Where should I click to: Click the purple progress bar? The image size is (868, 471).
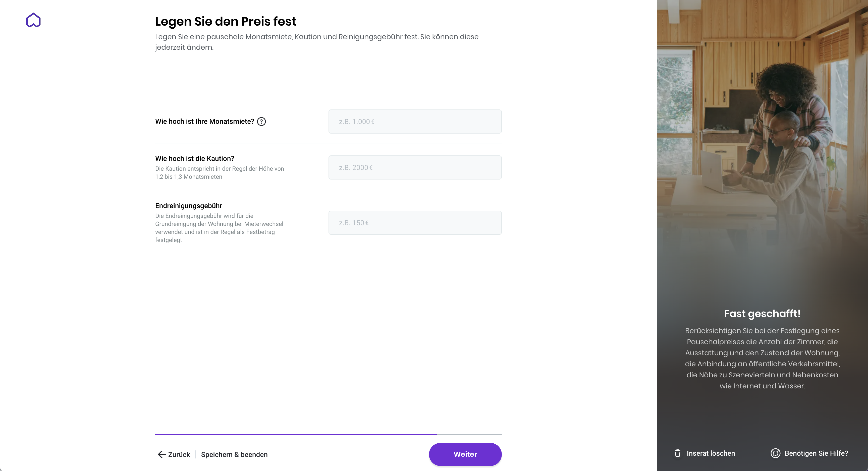296,435
